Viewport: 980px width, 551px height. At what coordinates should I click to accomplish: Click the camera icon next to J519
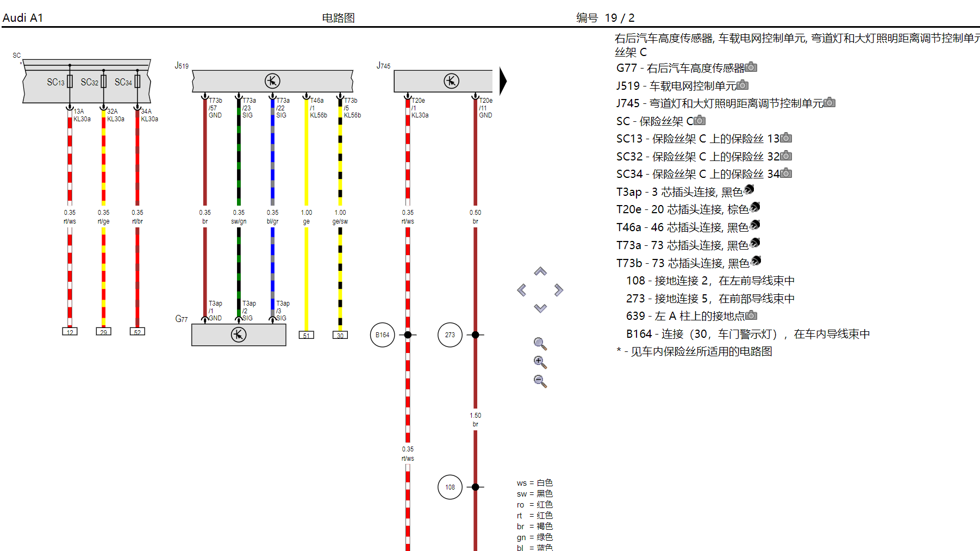pos(742,85)
